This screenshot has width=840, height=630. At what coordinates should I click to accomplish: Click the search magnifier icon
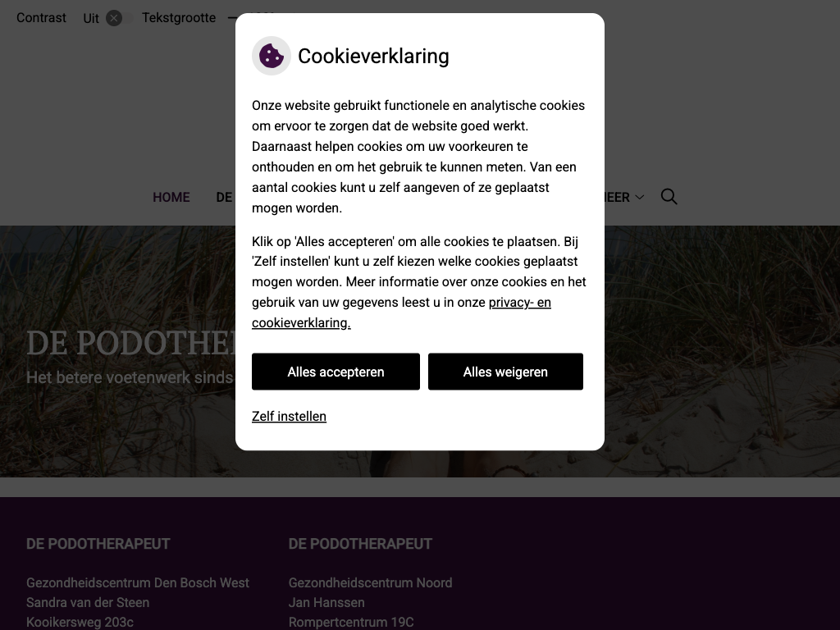coord(669,197)
